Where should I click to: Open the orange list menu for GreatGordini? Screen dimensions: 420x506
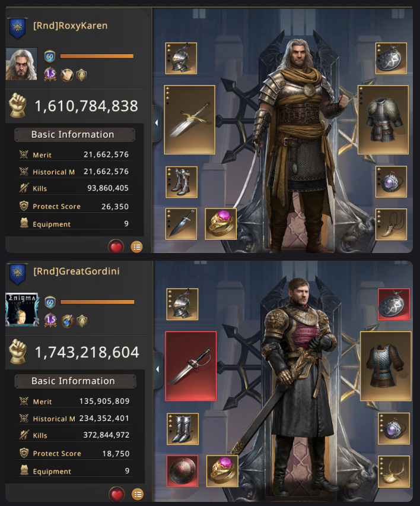(x=138, y=494)
